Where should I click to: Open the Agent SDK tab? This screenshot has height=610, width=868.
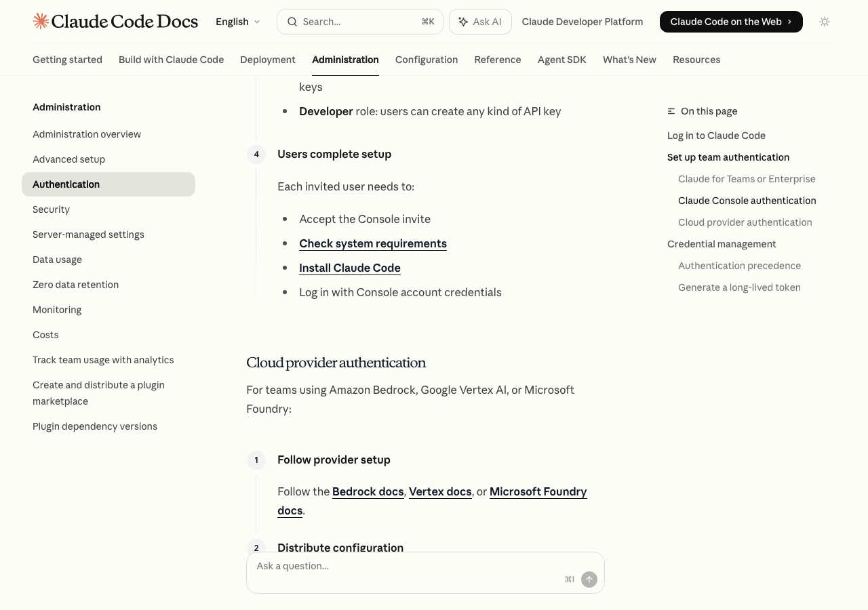[x=561, y=60]
